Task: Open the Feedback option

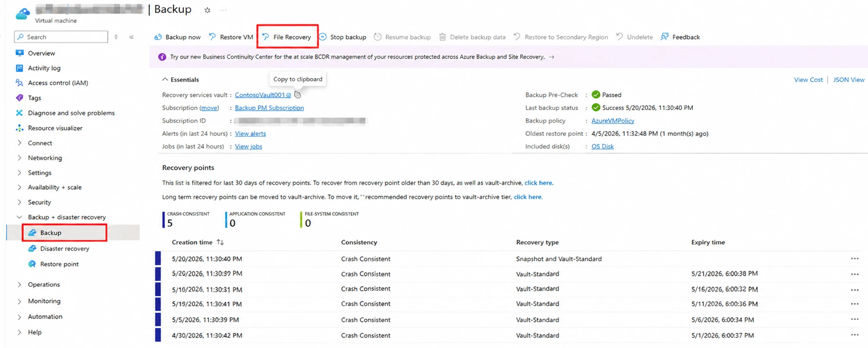Action: 680,37
